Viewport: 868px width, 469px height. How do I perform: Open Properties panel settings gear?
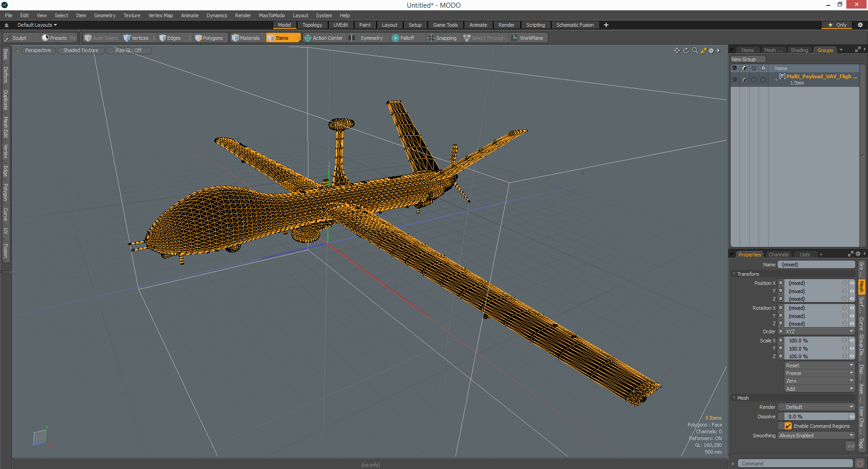coord(858,254)
